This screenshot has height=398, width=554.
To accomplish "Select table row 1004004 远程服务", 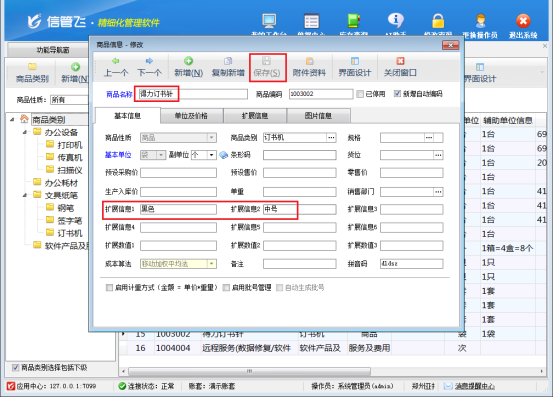I will click(x=332, y=348).
